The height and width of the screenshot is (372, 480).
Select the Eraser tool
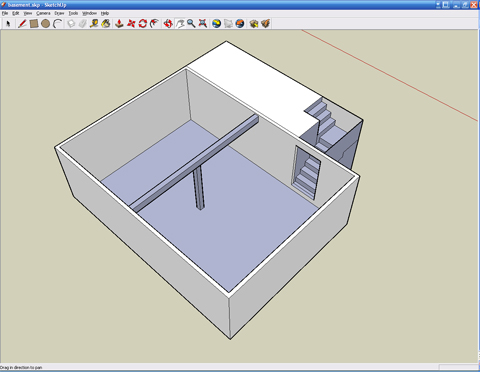83,24
